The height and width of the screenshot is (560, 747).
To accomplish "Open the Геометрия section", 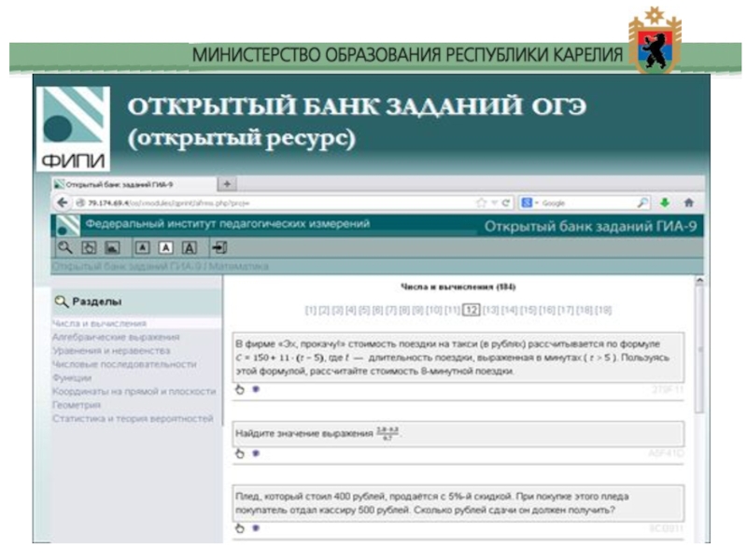I will [77, 405].
